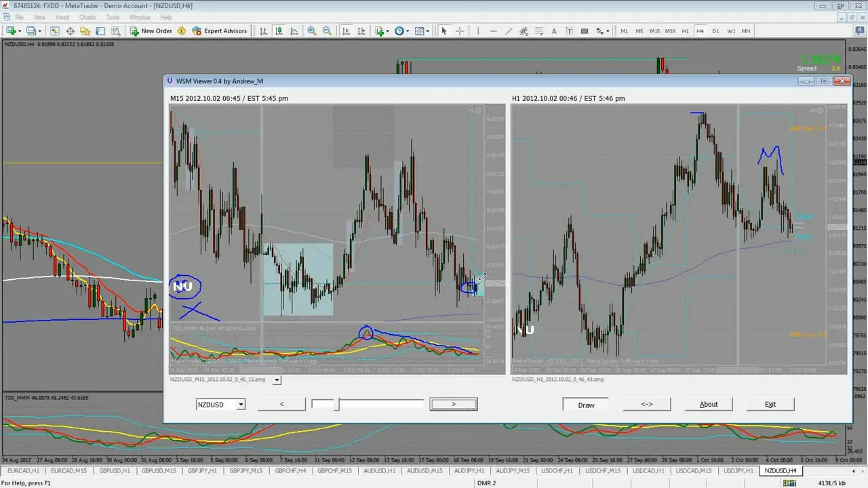The image size is (868, 488).
Task: Toggle the Terminal window icon
Action: pyautogui.click(x=100, y=31)
